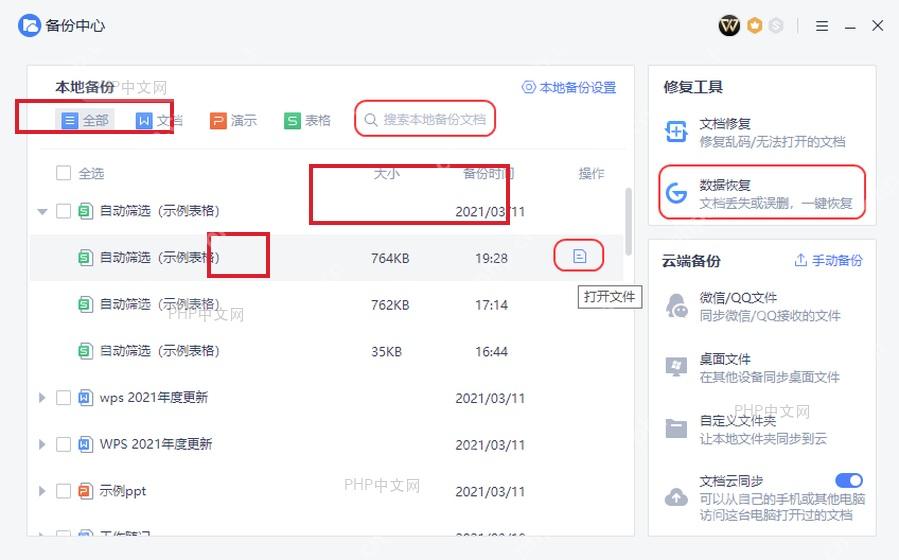Open 本地备份设置 gear settings
This screenshot has width=899, height=560.
569,87
